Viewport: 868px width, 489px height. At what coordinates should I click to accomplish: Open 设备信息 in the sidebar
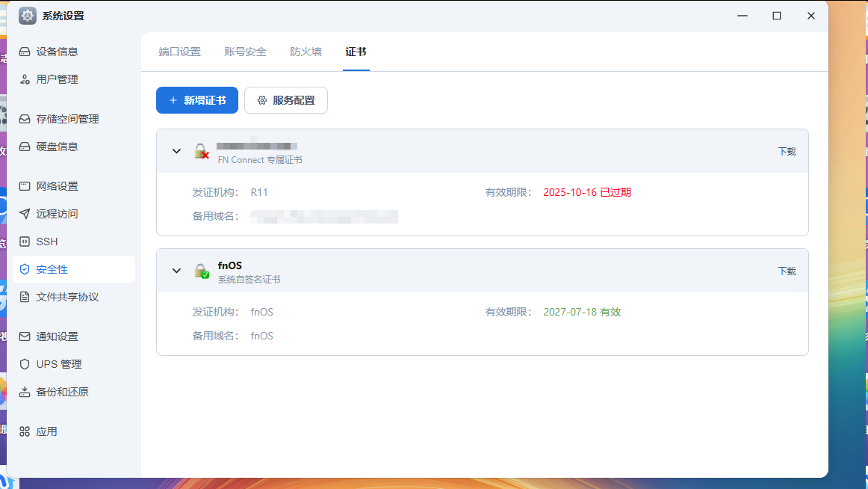point(57,51)
